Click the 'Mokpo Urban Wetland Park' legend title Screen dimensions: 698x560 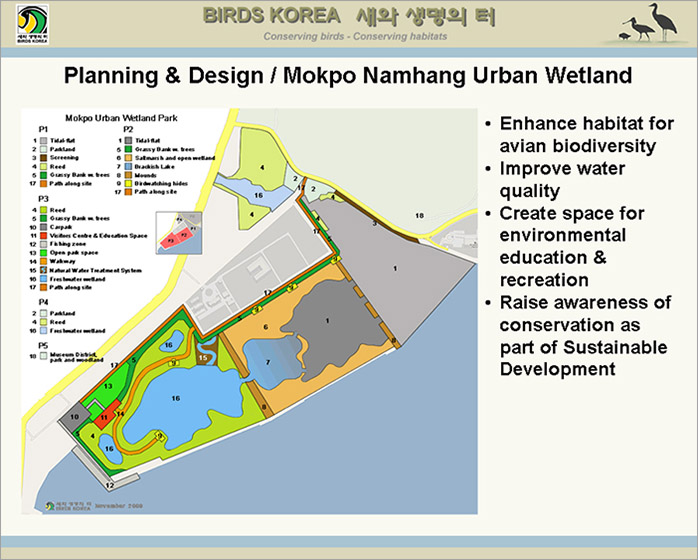coord(121,118)
